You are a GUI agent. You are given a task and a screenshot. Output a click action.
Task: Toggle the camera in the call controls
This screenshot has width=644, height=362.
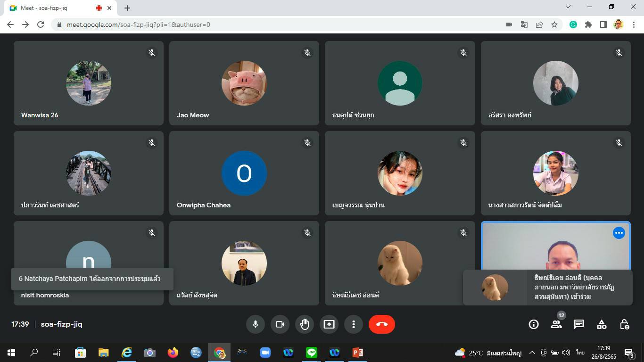tap(280, 324)
